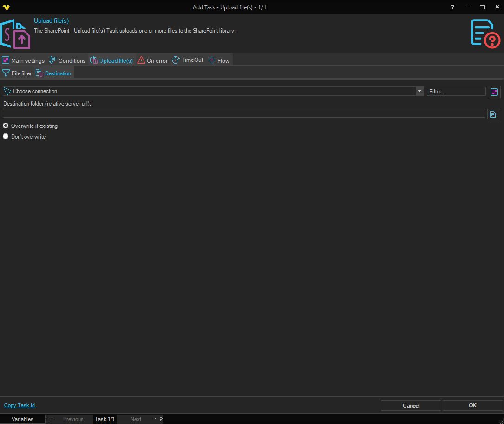
Task: Click the Copy Task Id link
Action: (20, 405)
